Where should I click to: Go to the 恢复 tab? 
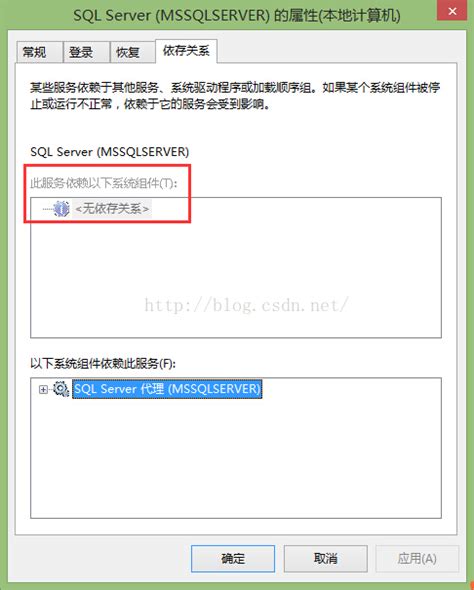(128, 52)
